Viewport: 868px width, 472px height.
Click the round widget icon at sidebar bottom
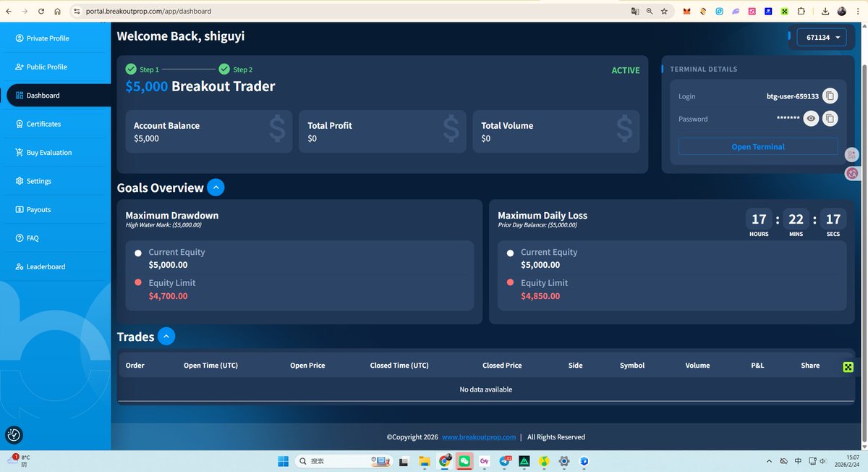coord(14,435)
